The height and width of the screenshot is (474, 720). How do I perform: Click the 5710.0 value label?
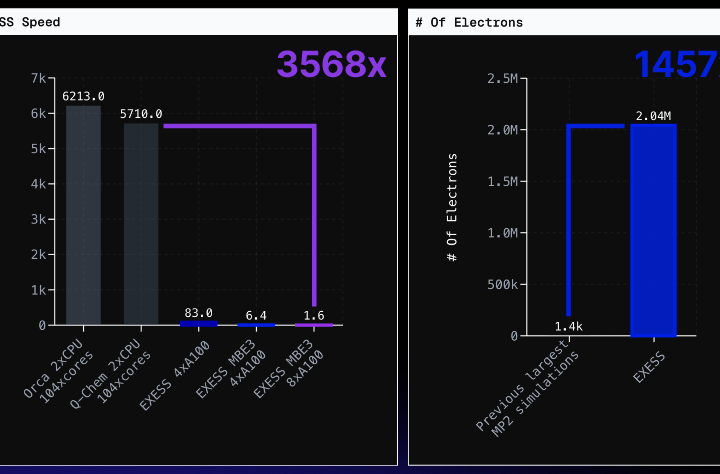[x=141, y=114]
